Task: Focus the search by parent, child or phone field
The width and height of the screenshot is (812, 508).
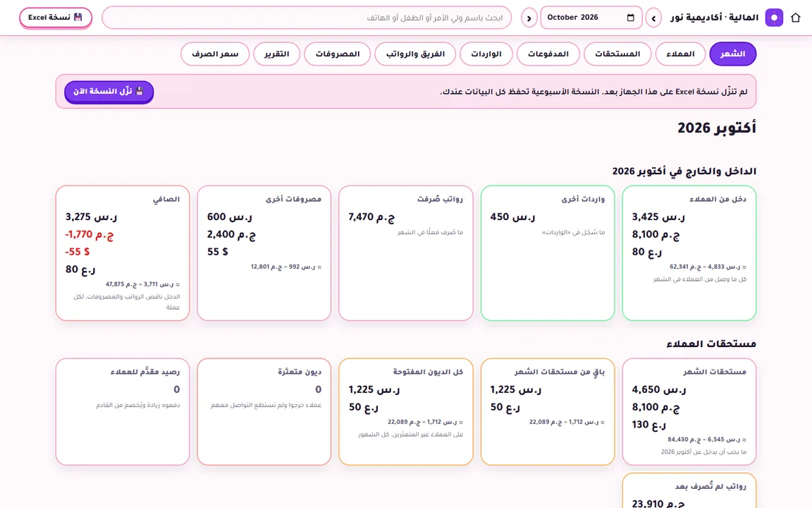Action: [x=307, y=18]
